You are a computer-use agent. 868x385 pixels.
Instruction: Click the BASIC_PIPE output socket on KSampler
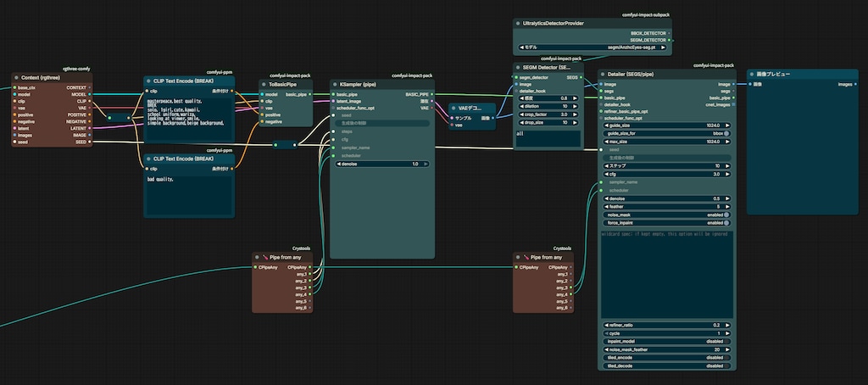pyautogui.click(x=431, y=94)
